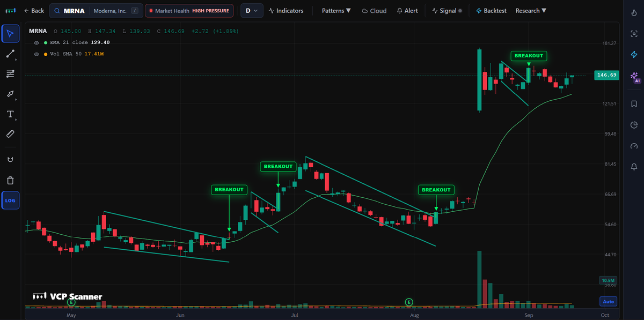This screenshot has width=644, height=320.
Task: Open the lightning bolt sidebar panel
Action: [x=634, y=54]
